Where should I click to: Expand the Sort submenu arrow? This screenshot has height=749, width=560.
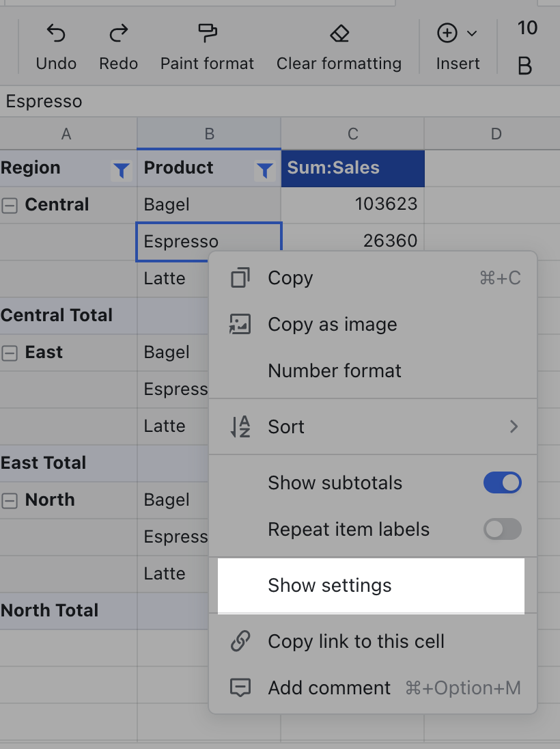pyautogui.click(x=514, y=427)
